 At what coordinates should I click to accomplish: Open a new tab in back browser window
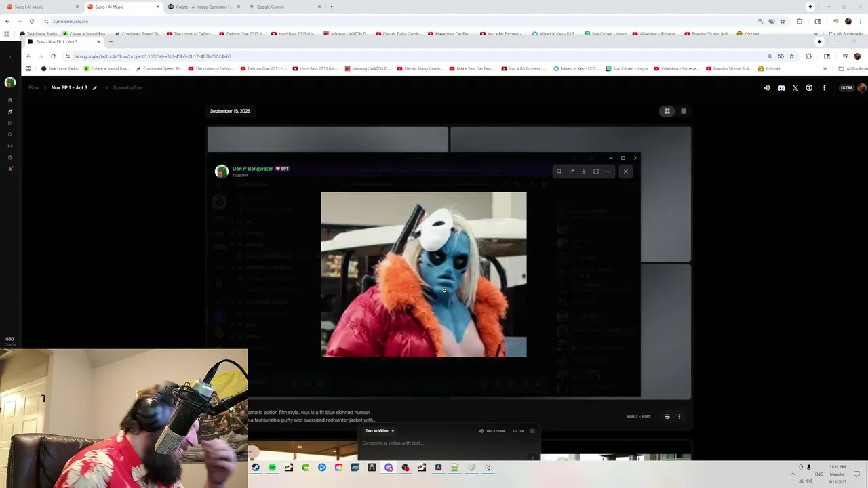331,7
